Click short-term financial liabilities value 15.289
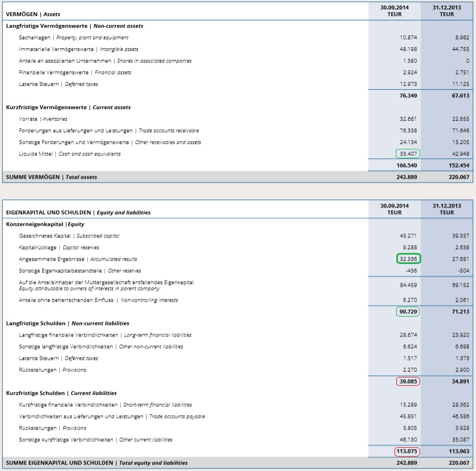 tap(408, 405)
